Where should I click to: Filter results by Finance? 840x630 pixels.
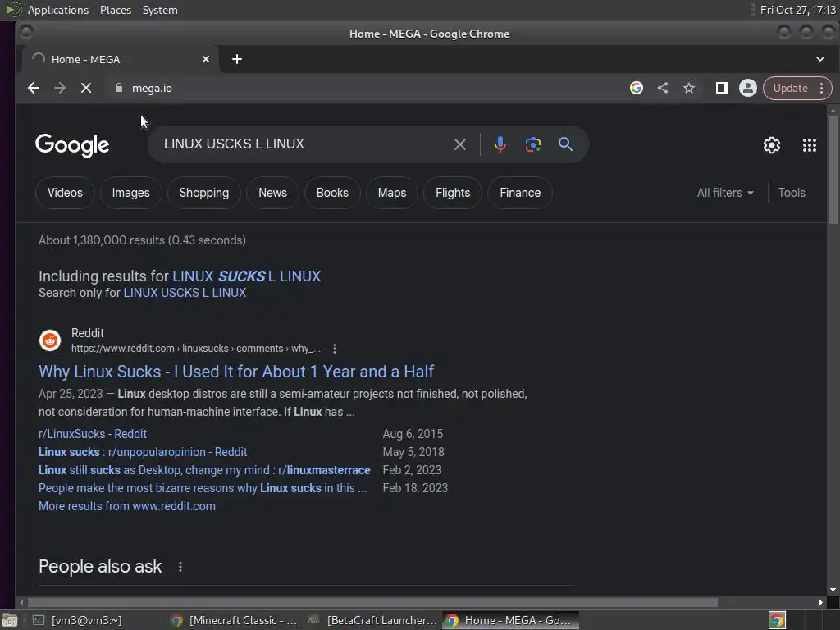point(520,193)
